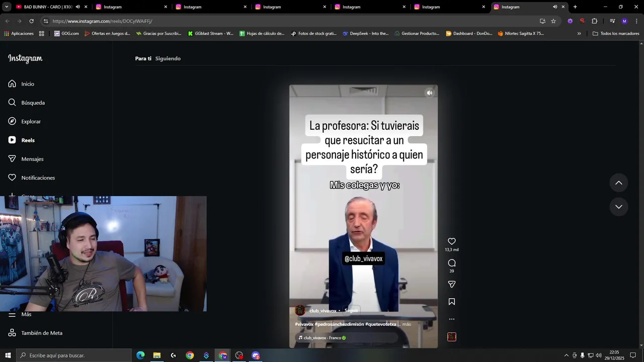
Task: Open the browser profile M avatar
Action: pyautogui.click(x=624, y=21)
